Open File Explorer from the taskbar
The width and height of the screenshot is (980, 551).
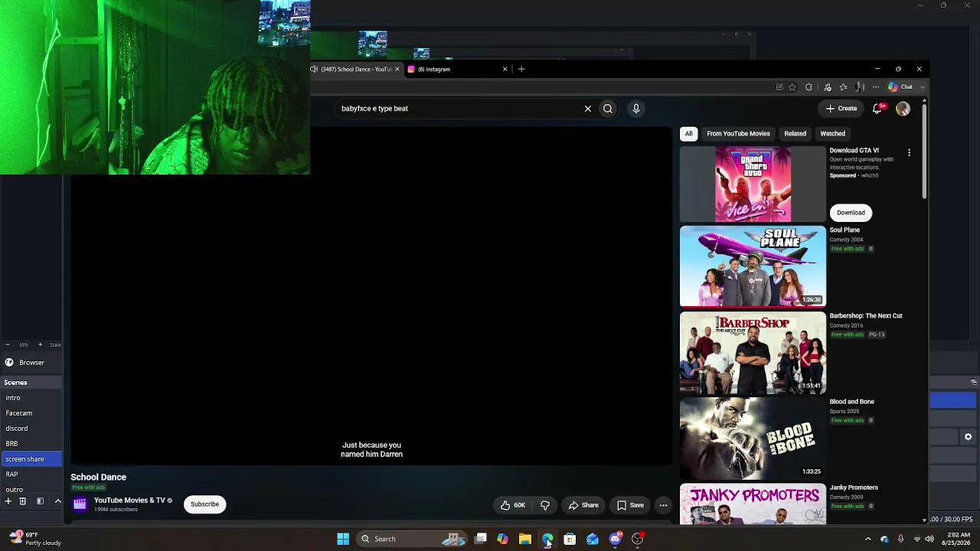525,539
